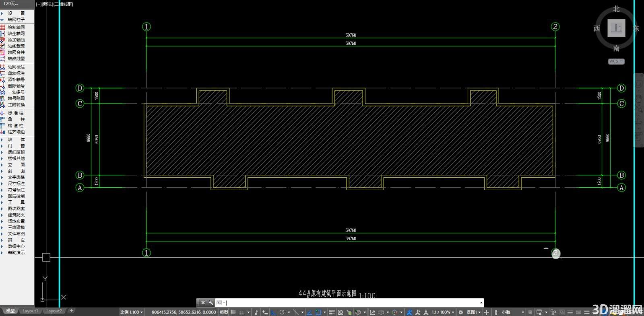Switch to the Layout1 tab
Image resolution: width=644 pixels, height=316 pixels.
[x=30, y=311]
